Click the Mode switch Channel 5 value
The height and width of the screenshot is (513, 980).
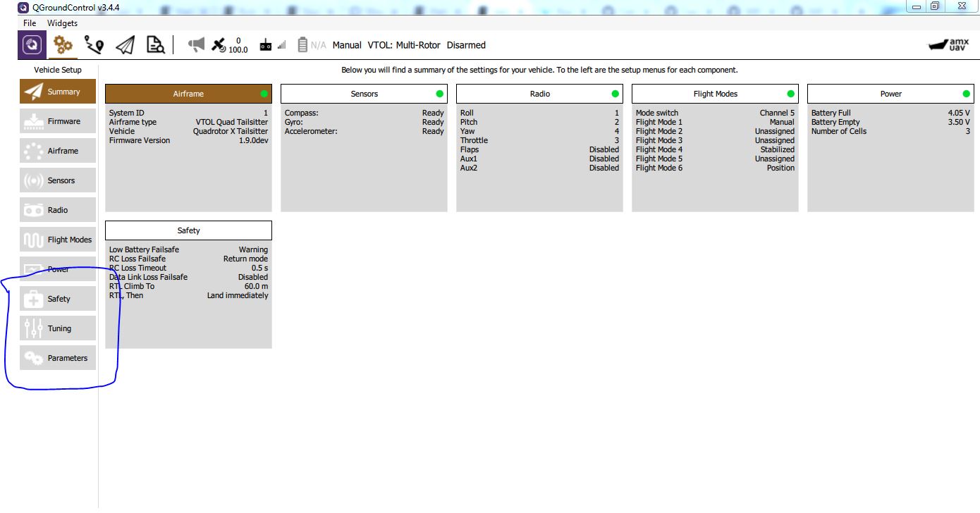click(x=777, y=113)
